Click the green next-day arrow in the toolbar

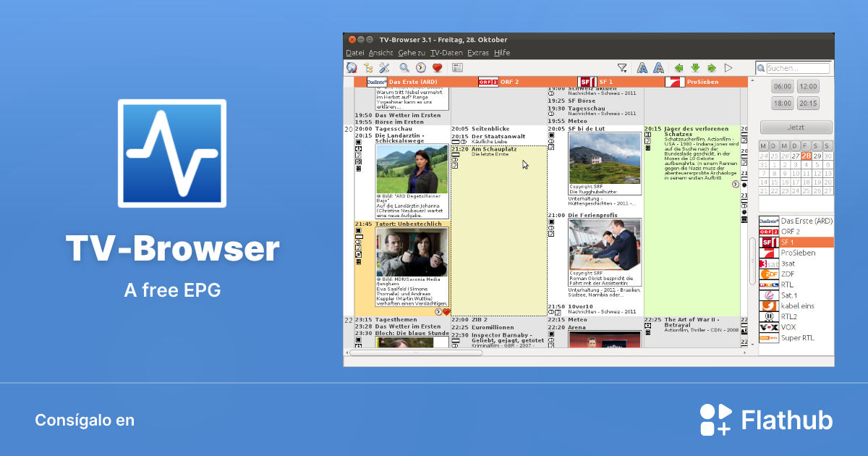pos(712,67)
